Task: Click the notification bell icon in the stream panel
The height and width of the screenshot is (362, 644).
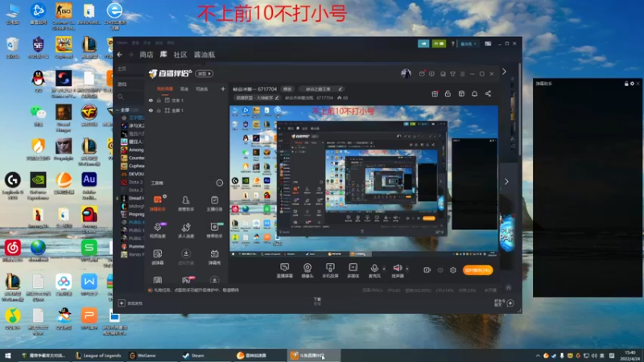Action: coord(474,93)
